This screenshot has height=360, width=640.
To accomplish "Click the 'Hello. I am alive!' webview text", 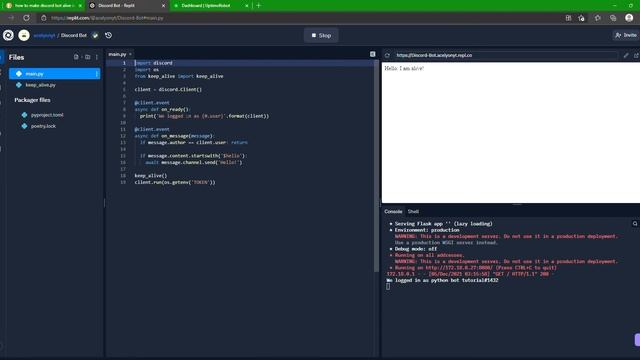I will pyautogui.click(x=404, y=69).
